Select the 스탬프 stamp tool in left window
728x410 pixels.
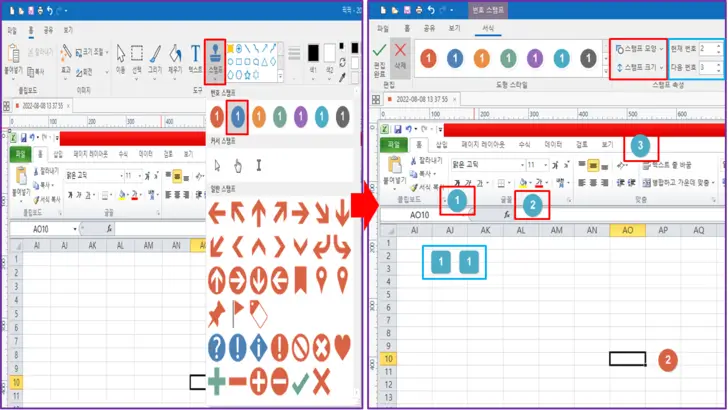[x=215, y=60]
